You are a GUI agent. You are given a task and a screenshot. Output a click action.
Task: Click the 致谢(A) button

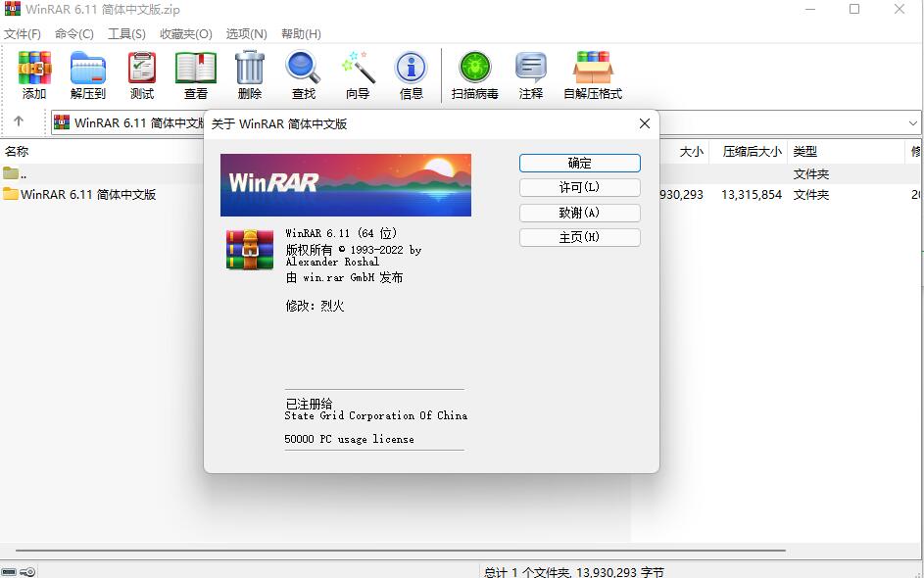[580, 213]
